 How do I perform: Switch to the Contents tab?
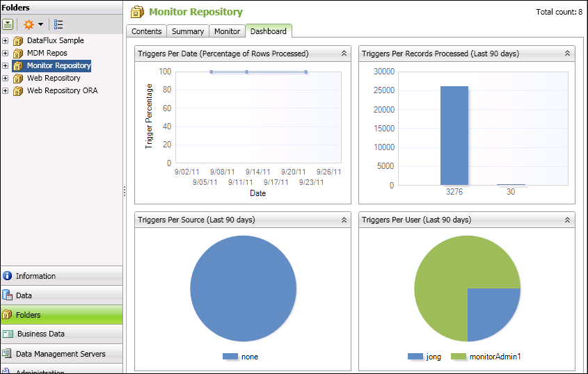pyautogui.click(x=147, y=31)
